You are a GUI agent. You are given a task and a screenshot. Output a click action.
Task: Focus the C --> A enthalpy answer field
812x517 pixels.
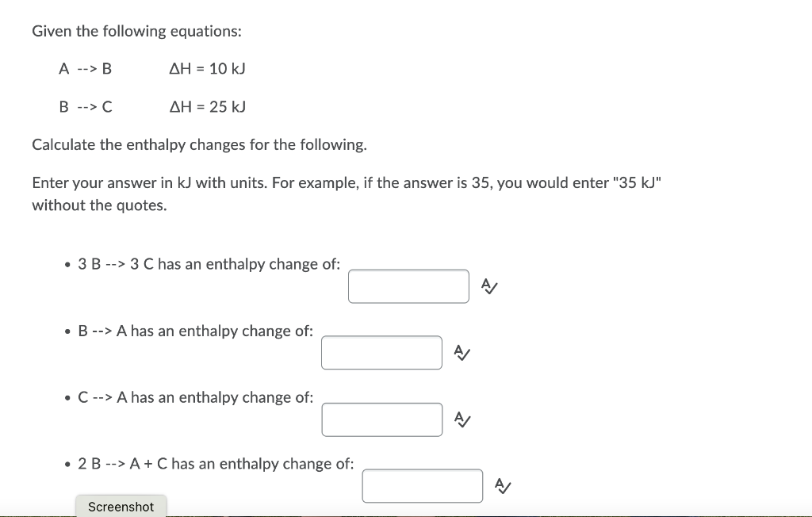(x=382, y=419)
